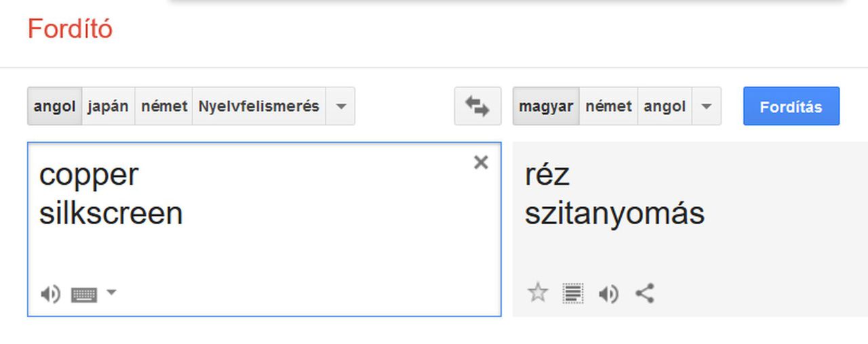The height and width of the screenshot is (344, 868).
Task: Open target language list dropdown
Action: (x=707, y=106)
